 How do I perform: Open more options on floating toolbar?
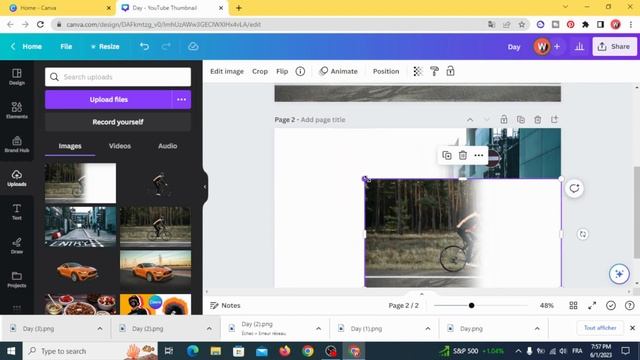(479, 156)
